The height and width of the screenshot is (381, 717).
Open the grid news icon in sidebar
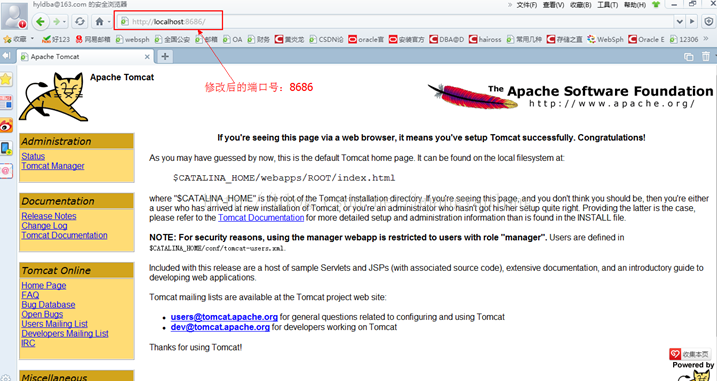pos(6,102)
